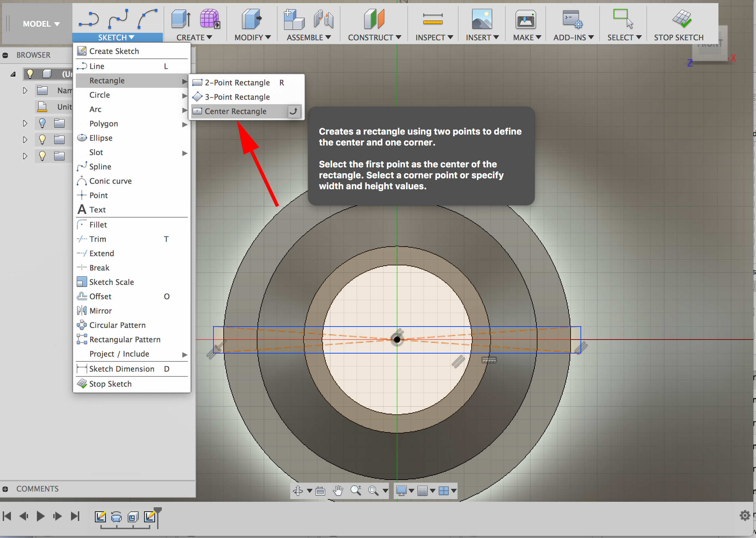Open the Circle submenu entry
This screenshot has width=756, height=538.
pos(132,95)
